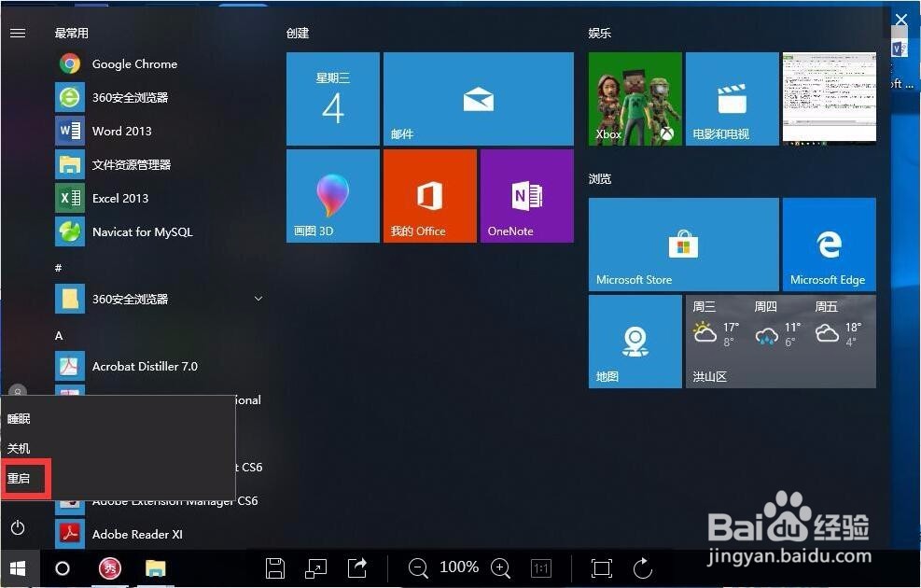
Task: Open the 洪山区 weather tile
Action: (x=781, y=342)
